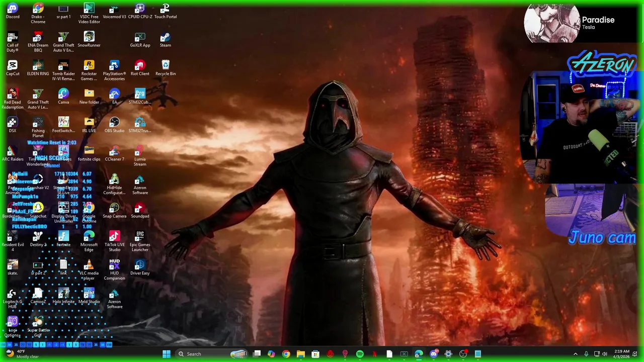Screen dimensions: 644x362
Task: Open the DSX desktop shortcut
Action: [x=13, y=125]
